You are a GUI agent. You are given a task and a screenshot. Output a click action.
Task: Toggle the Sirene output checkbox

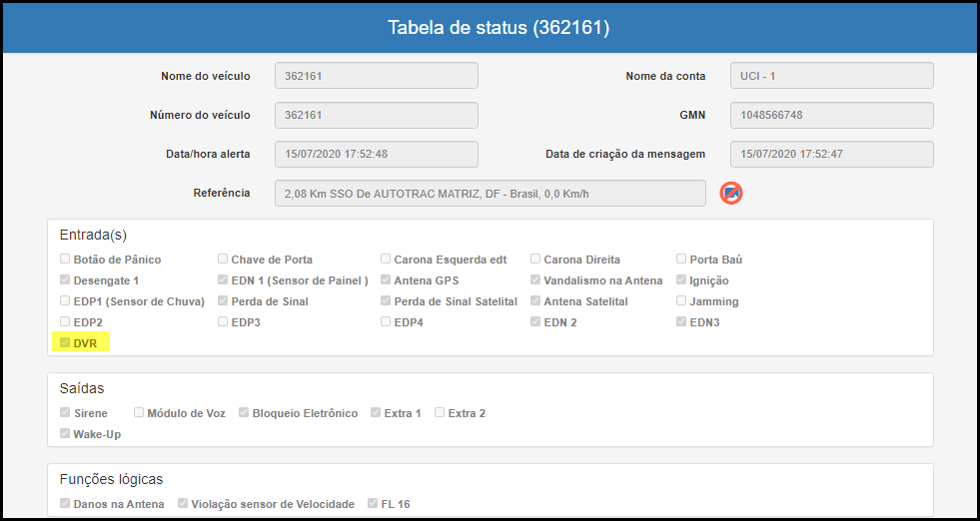pos(64,412)
